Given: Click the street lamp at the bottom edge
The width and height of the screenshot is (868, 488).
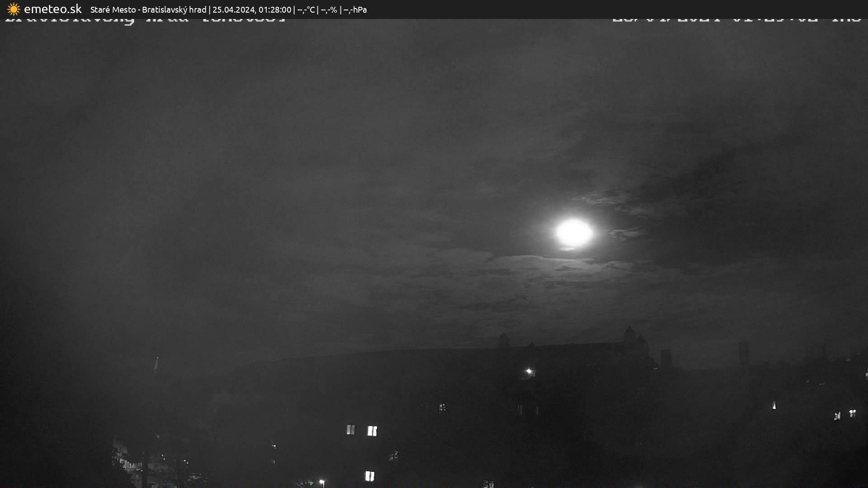Looking at the screenshot, I should (x=321, y=482).
